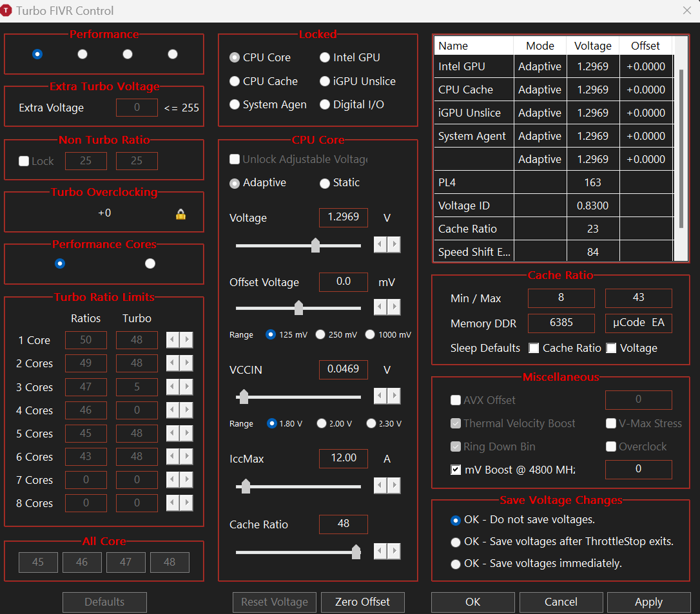The image size is (700, 614).
Task: Increase Voltage using right stepper arrow
Action: click(x=394, y=245)
